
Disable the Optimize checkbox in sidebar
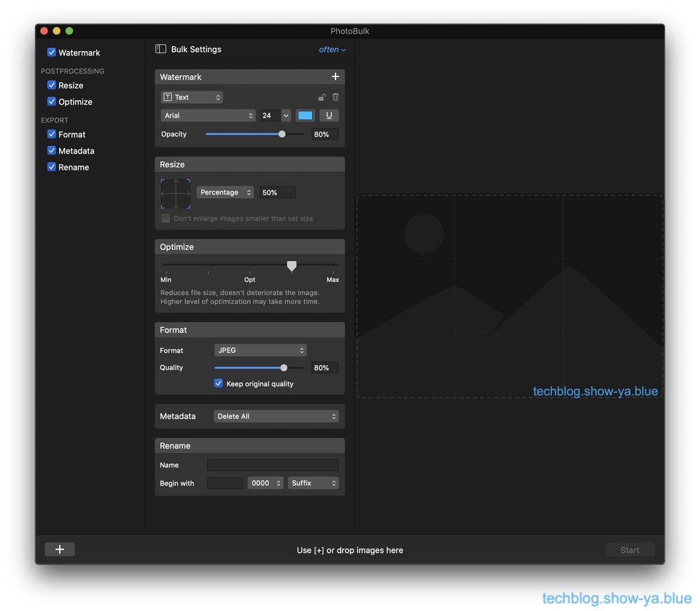tap(52, 102)
